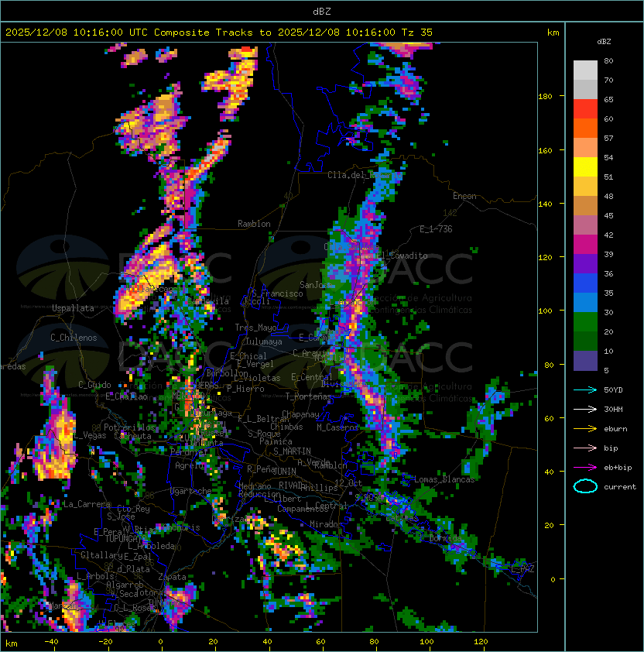644x652 pixels.
Task: Click the bright yellow swatch between 54 and 51
Action: 585,166
